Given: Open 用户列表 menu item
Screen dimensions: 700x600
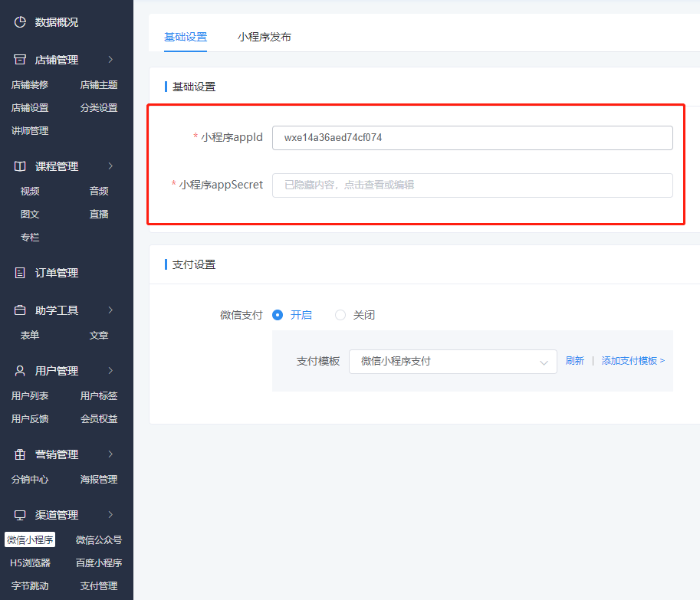Looking at the screenshot, I should (30, 395).
